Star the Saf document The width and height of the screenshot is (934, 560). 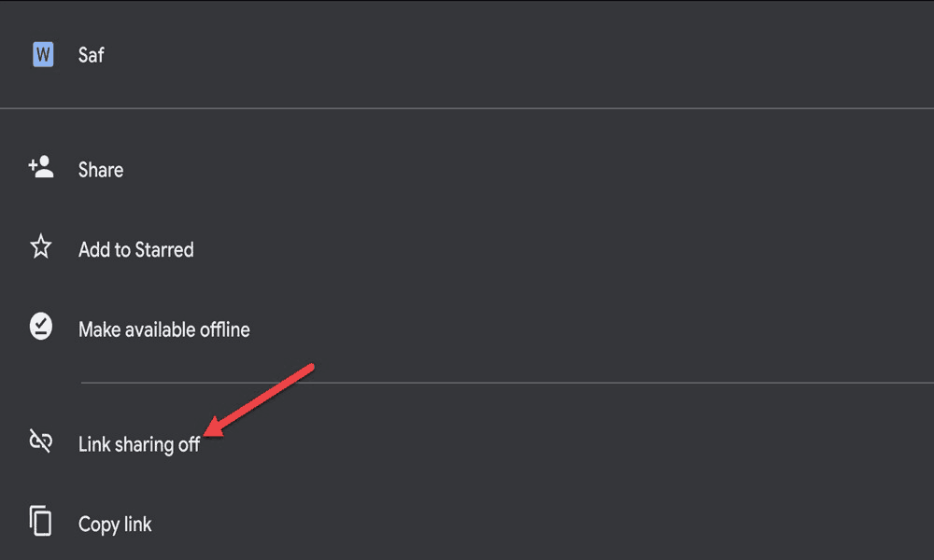point(467,249)
